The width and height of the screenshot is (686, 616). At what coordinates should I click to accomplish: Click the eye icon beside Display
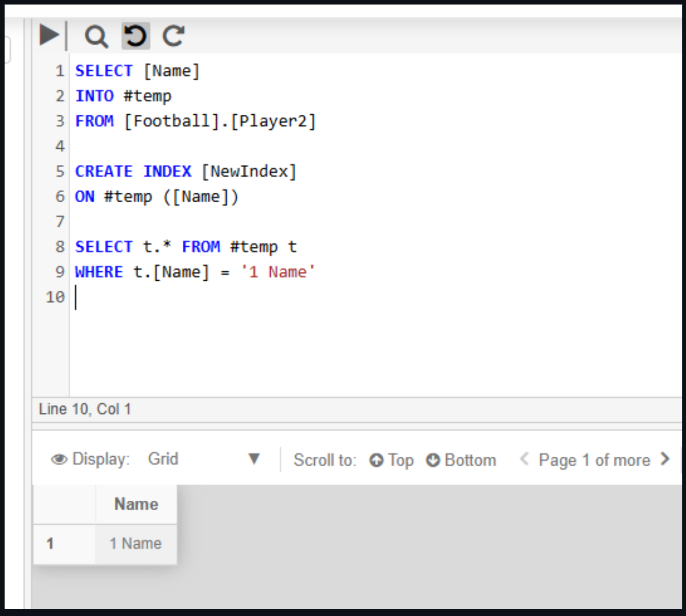point(59,459)
